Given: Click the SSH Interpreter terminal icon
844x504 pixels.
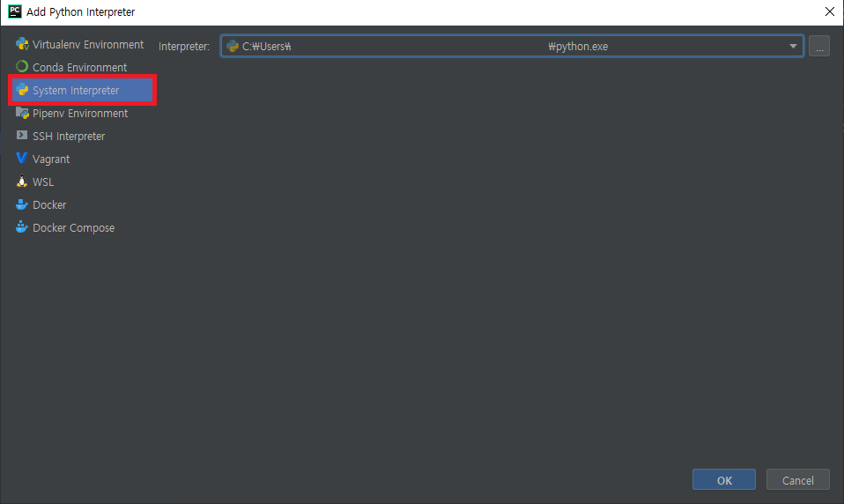Looking at the screenshot, I should pyautogui.click(x=22, y=135).
